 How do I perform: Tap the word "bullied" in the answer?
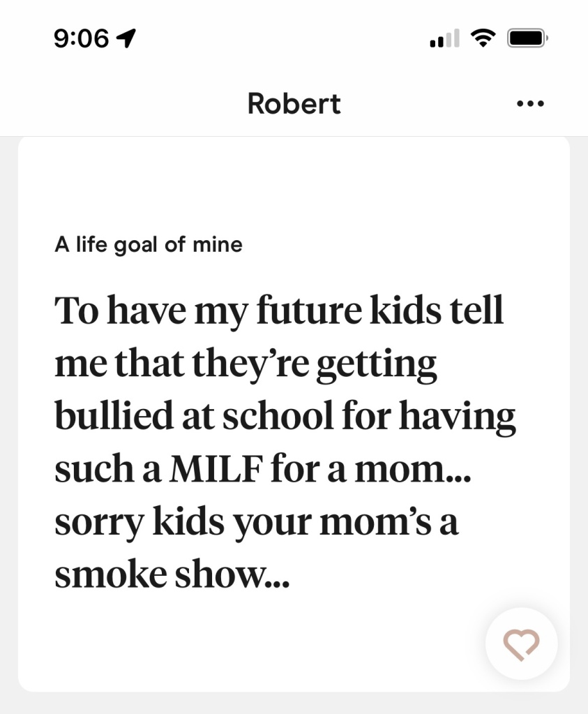point(114,415)
